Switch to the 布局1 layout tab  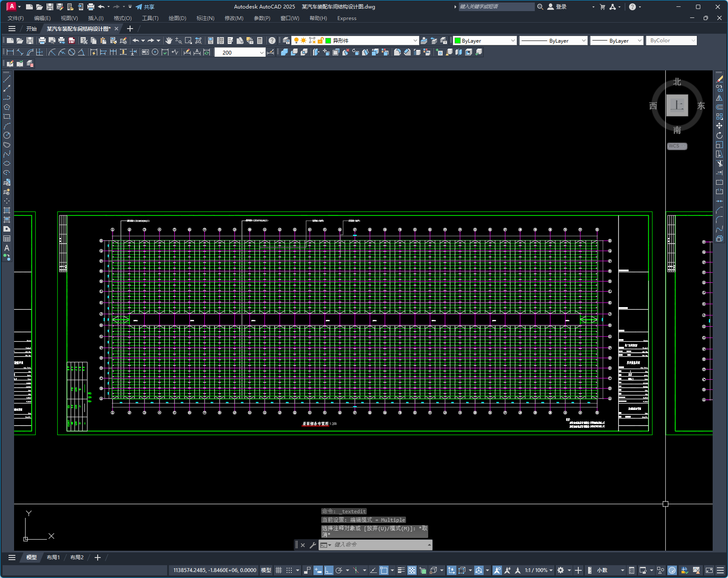[x=53, y=558]
